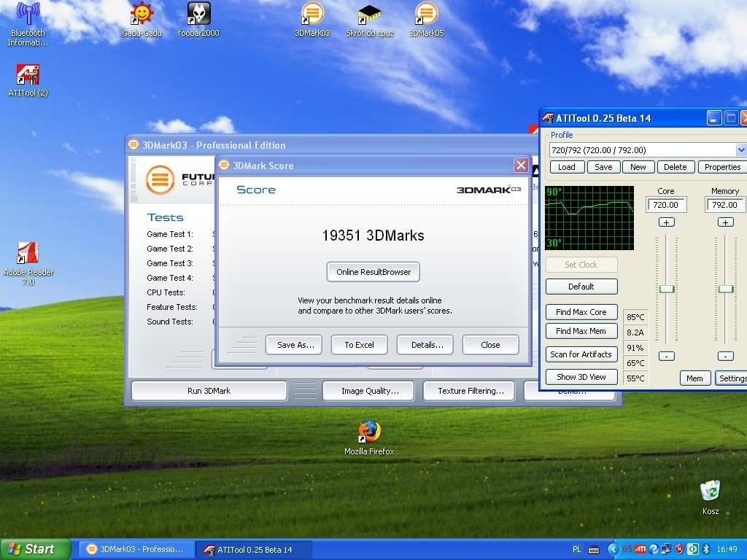Click the Default clocks button
This screenshot has height=560, width=747.
pyautogui.click(x=581, y=287)
